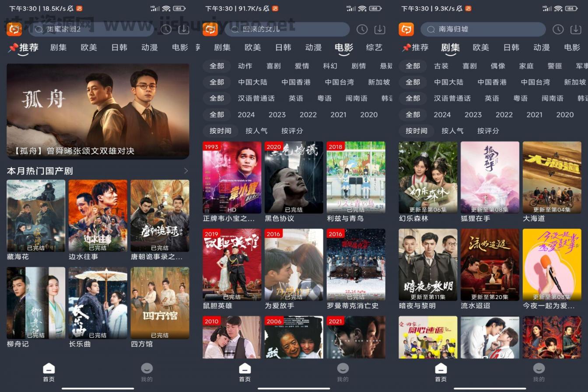Tap the Wi-Fi status icon in left screen
The height and width of the screenshot is (392, 588).
click(166, 8)
